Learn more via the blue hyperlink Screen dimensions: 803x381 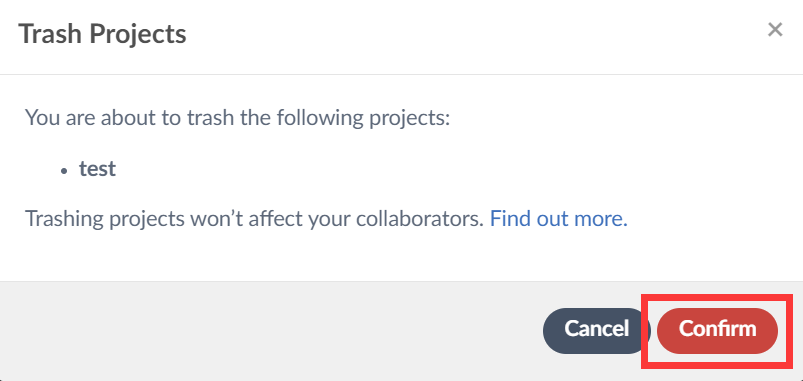click(559, 219)
